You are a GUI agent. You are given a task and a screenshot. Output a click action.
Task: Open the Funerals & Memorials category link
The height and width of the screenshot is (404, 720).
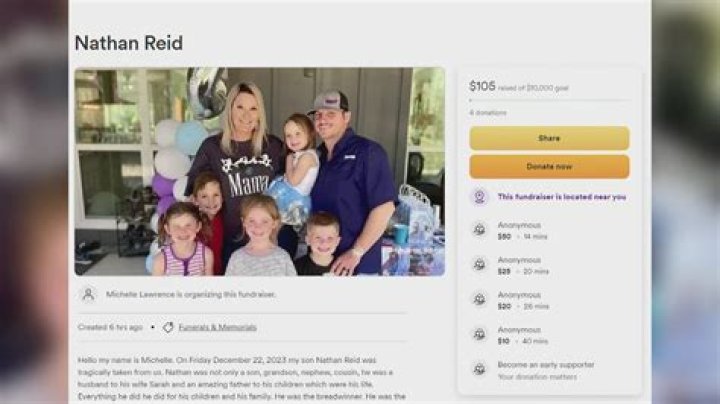(217, 327)
